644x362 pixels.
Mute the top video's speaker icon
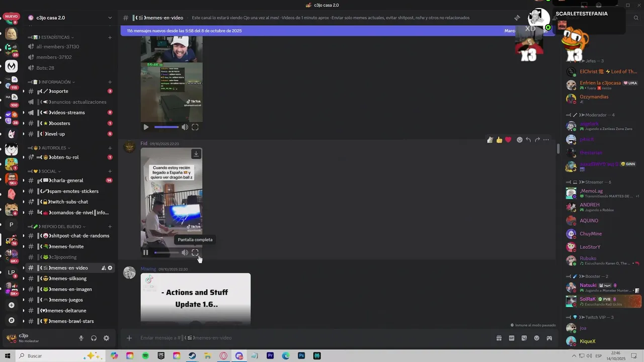(x=185, y=127)
